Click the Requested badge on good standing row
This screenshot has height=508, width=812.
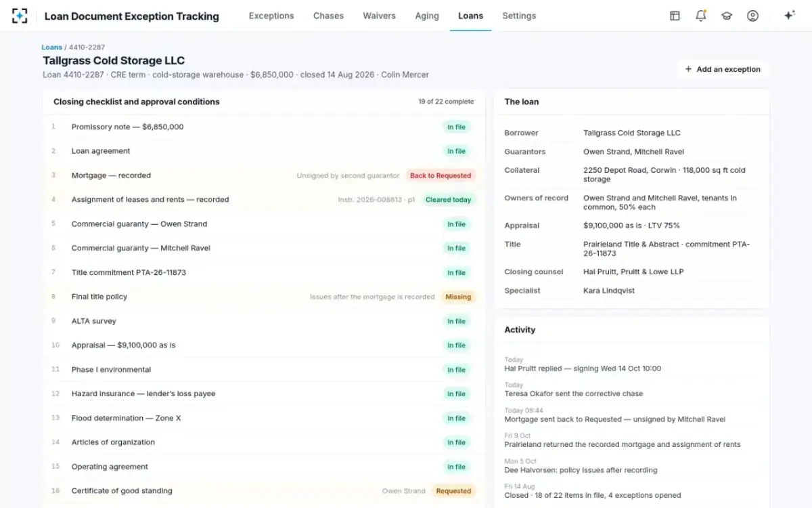click(453, 491)
